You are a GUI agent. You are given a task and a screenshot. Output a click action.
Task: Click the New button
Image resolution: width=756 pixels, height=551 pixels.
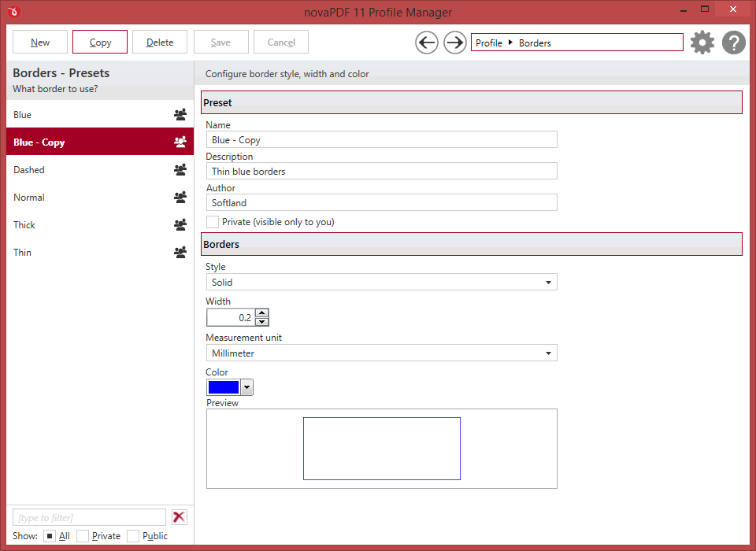click(x=40, y=42)
